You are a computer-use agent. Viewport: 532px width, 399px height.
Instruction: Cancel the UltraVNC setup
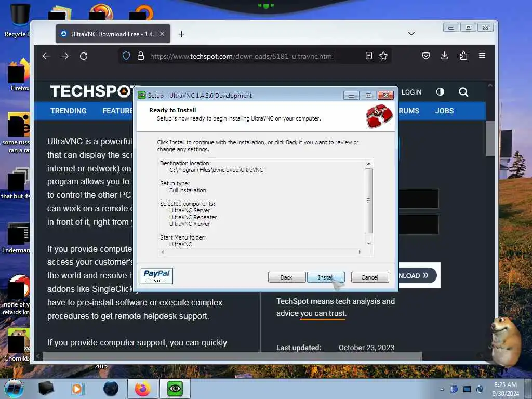coord(370,277)
